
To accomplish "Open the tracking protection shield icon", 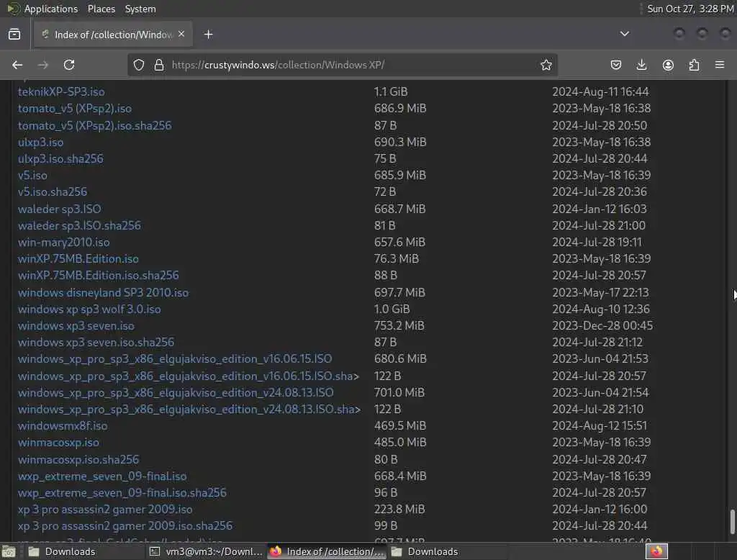I will 139,65.
